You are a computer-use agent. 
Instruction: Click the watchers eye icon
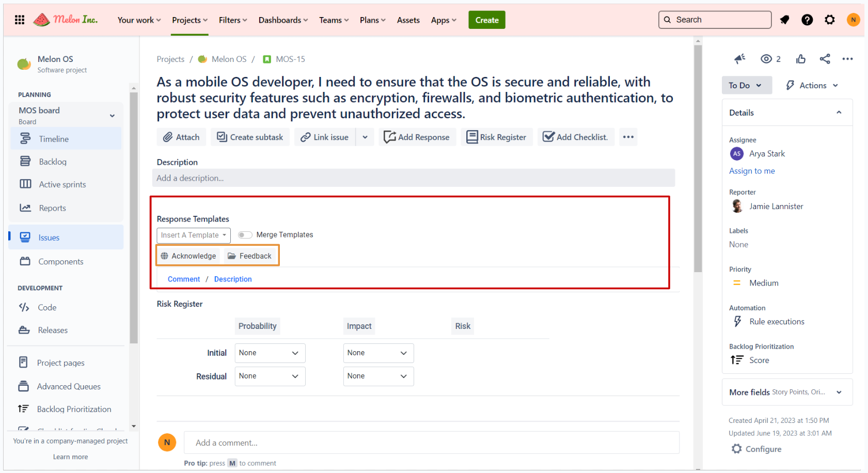766,59
